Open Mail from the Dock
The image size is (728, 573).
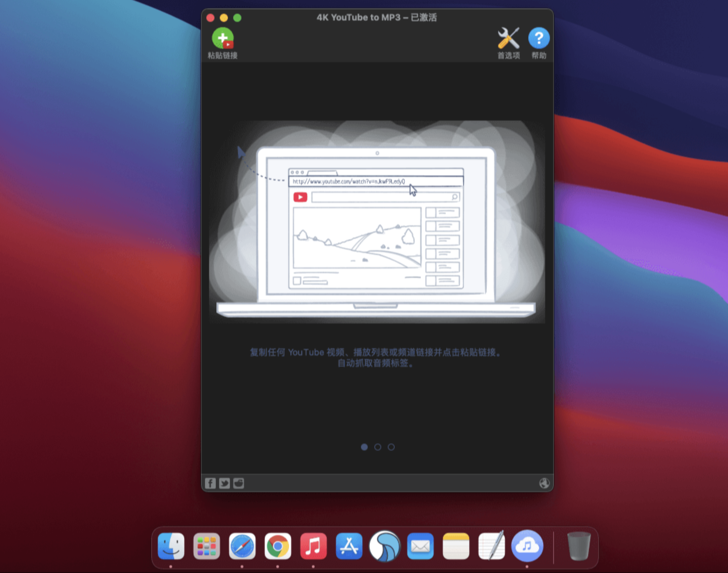421,546
